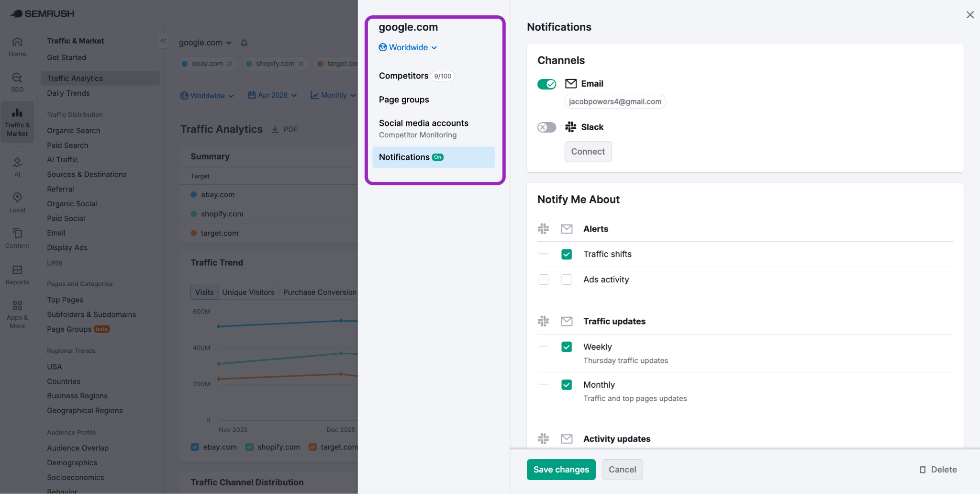
Task: Switch to Visits tab
Action: tap(204, 292)
